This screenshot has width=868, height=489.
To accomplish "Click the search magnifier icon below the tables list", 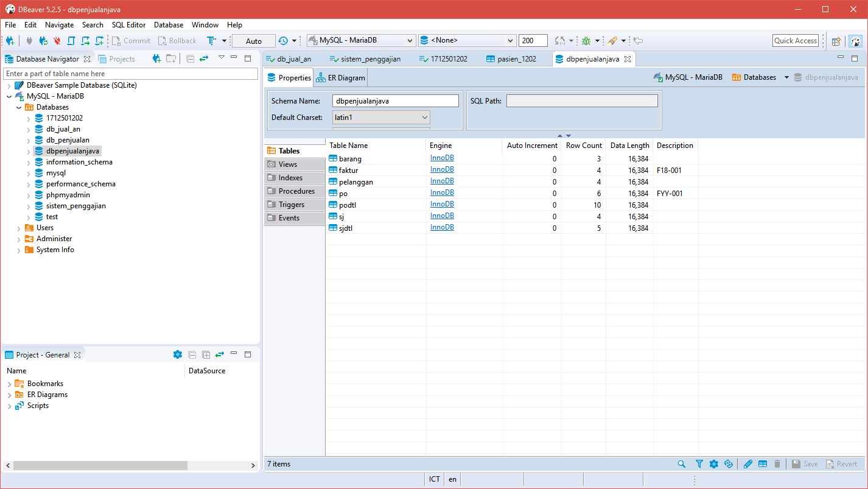I will (682, 464).
